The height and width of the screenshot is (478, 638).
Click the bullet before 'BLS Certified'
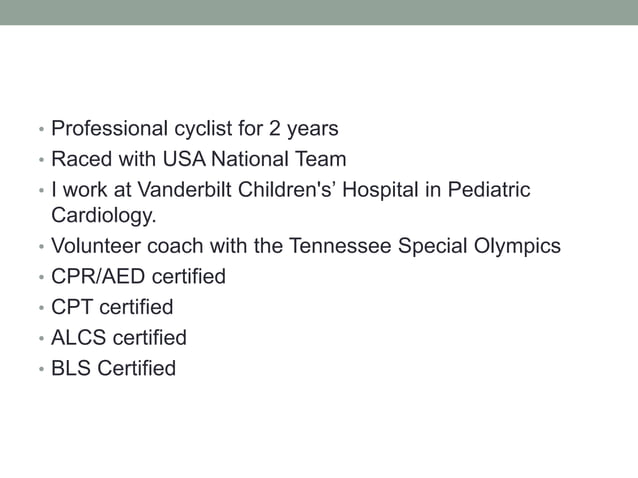pos(41,369)
